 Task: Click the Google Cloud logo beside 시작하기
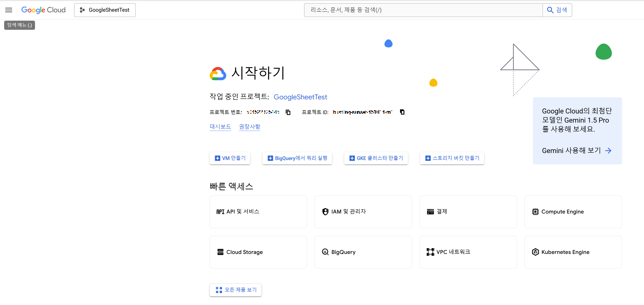point(218,73)
